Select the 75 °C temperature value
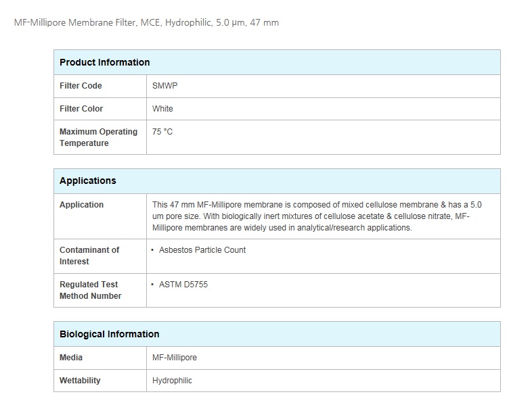Screen dimensions: 532x409 [x=162, y=132]
